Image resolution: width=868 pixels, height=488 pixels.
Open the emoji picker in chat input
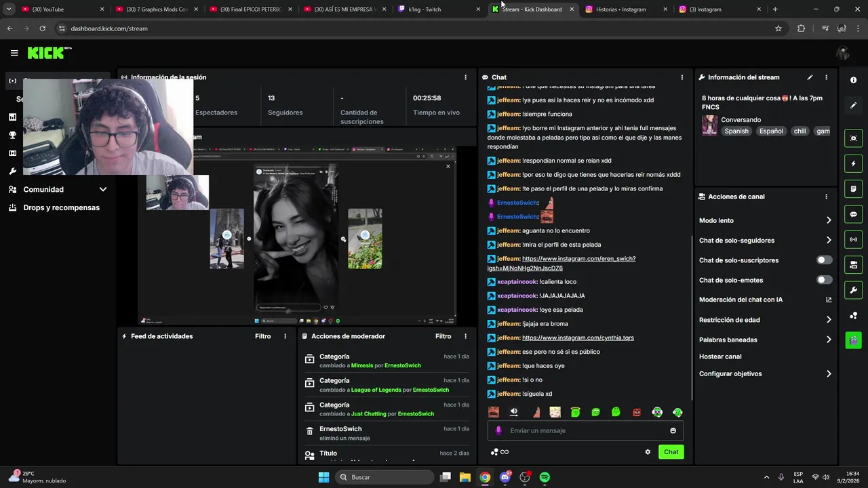pyautogui.click(x=673, y=430)
